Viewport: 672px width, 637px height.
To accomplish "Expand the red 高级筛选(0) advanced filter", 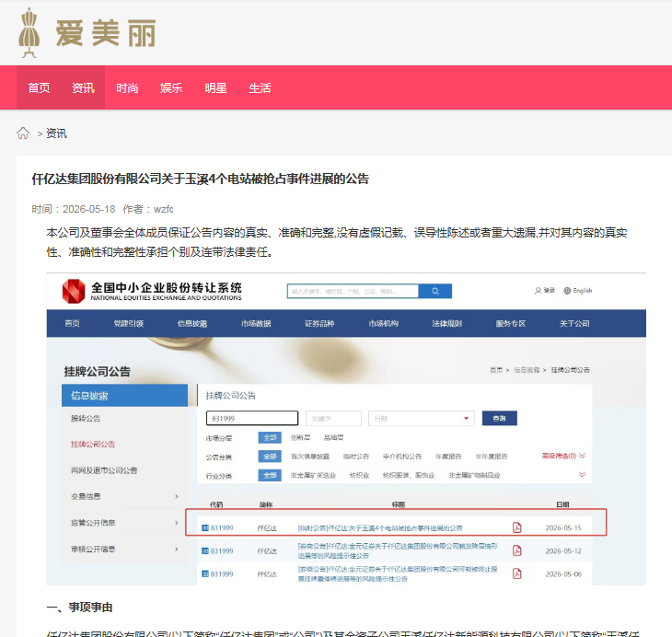I will pyautogui.click(x=563, y=456).
